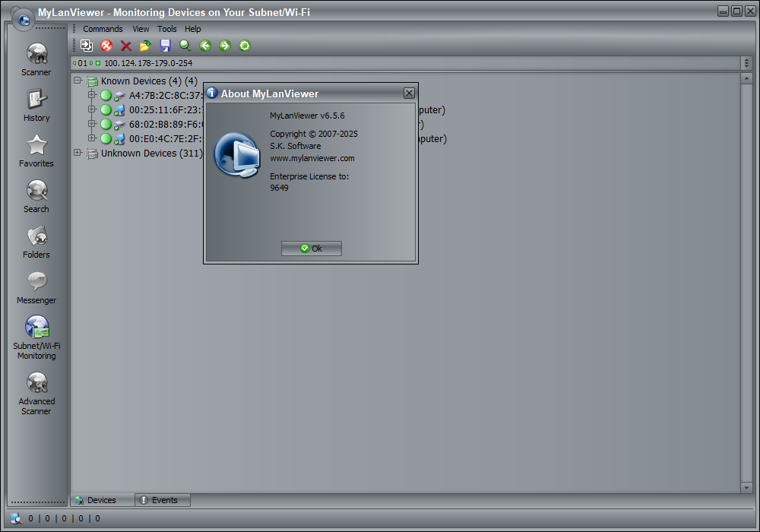The width and height of the screenshot is (760, 532).
Task: Click the Enterprise License to: text
Action: click(x=309, y=176)
